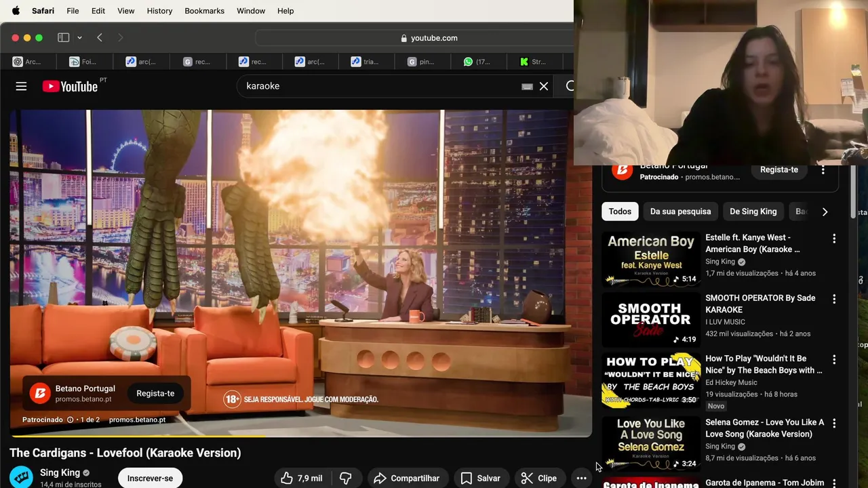Click in the karaoke search field
Screen dimensions: 868x488
[380, 86]
